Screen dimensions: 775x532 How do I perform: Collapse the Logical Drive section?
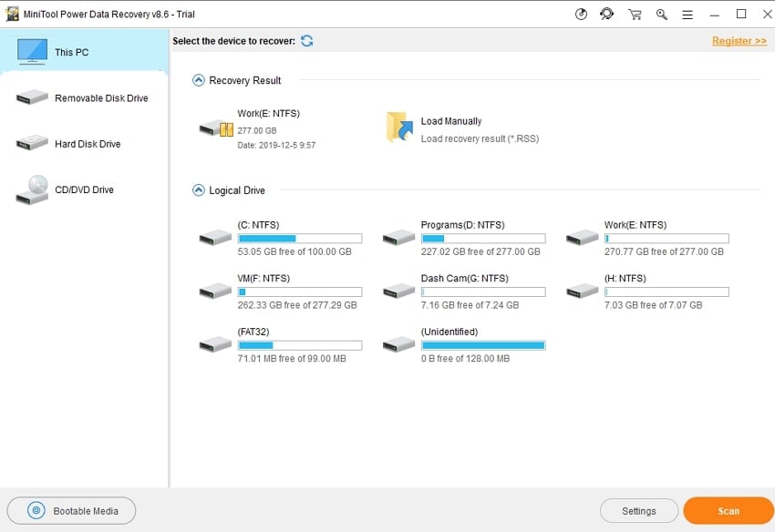point(197,190)
